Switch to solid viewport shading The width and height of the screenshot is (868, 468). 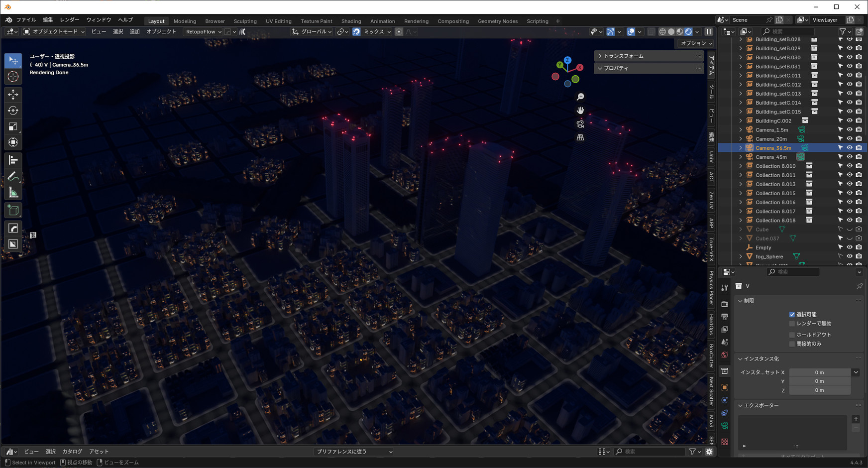click(671, 31)
